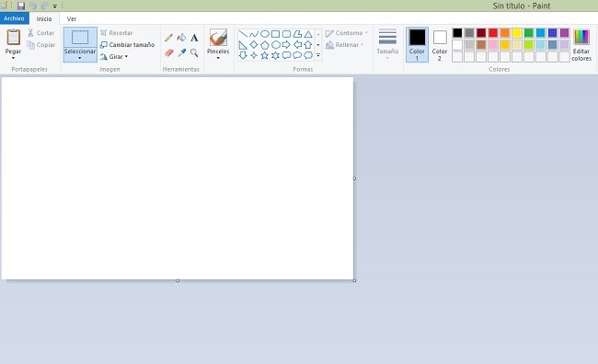The image size is (598, 364).
Task: Click the canvas bottom edge resize handle
Action: [178, 280]
